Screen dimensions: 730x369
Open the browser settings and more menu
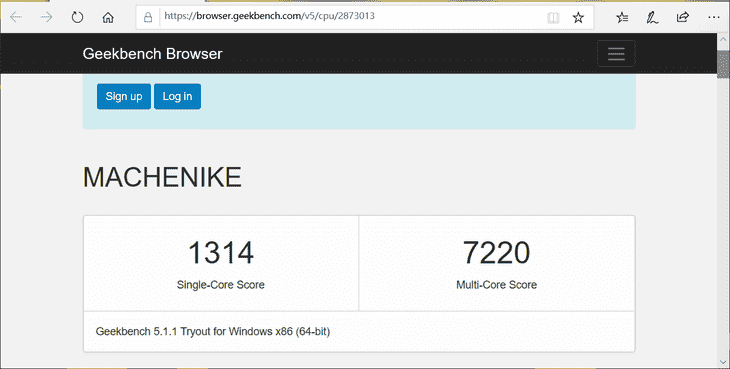714,18
